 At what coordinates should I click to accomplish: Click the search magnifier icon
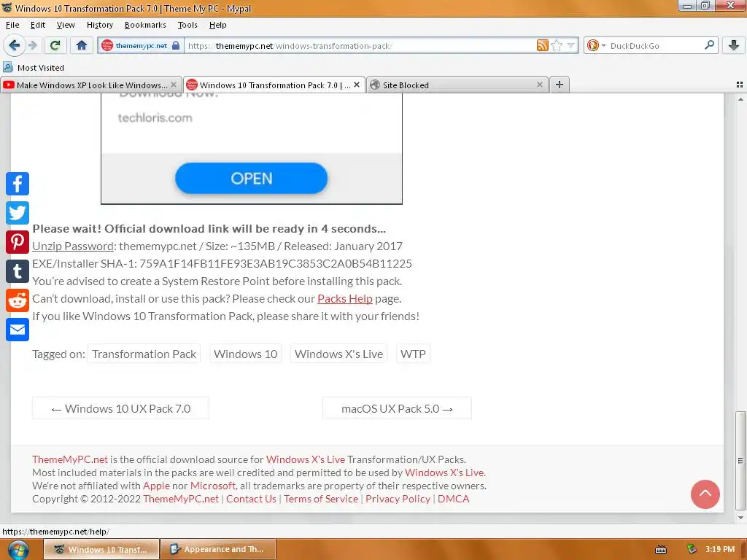click(x=709, y=45)
